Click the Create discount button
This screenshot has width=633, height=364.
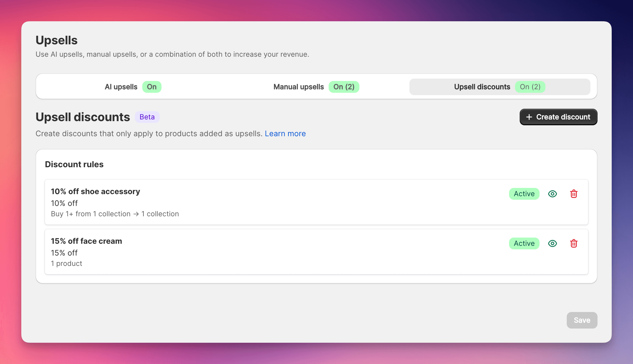click(558, 117)
